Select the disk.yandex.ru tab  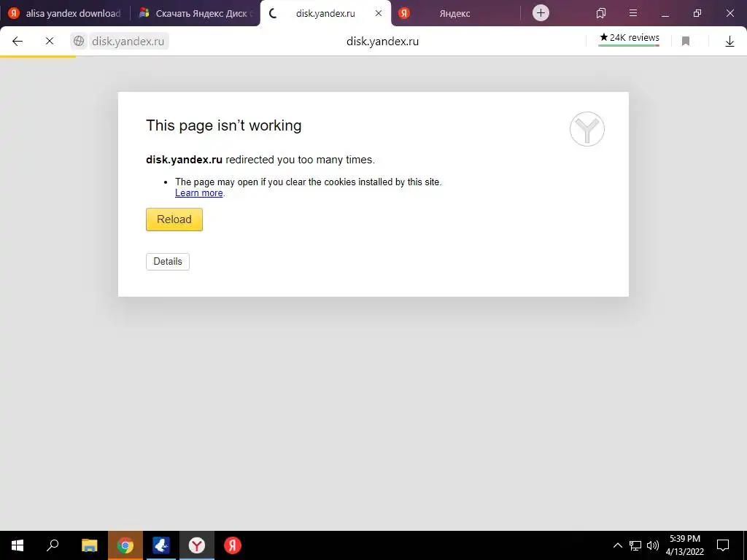[x=325, y=13]
